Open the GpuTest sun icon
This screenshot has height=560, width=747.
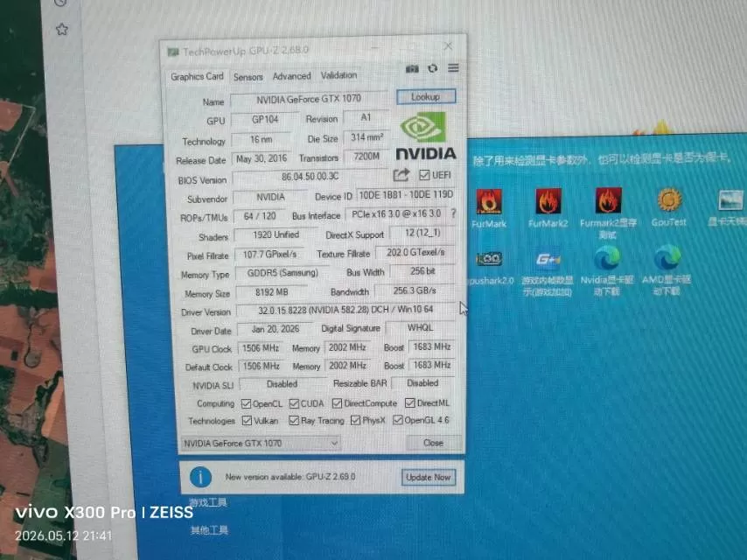coord(669,199)
